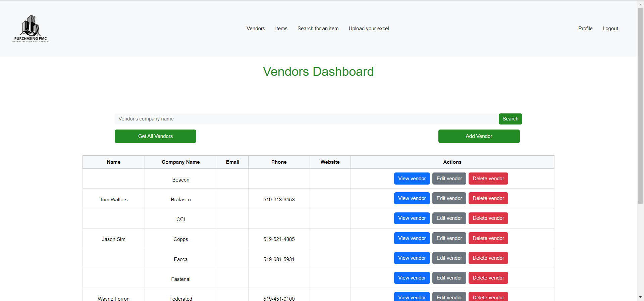Focus the Vendor's company name field
This screenshot has height=301, width=644.
click(306, 119)
